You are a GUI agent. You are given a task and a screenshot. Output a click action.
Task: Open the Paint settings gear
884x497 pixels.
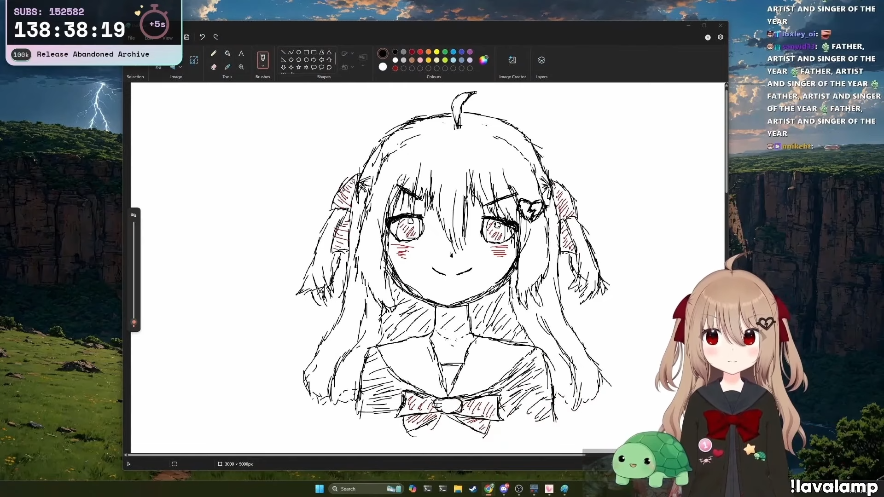pyautogui.click(x=720, y=37)
